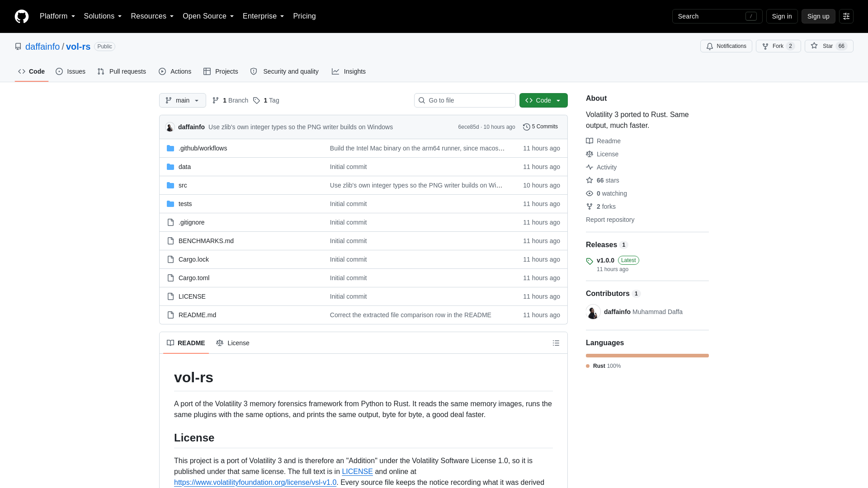Click the Notifications bell icon
The image size is (868, 488).
pos(710,46)
